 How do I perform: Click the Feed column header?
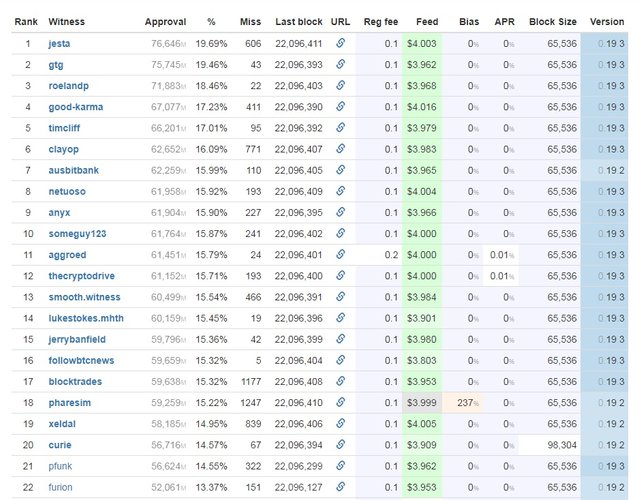pyautogui.click(x=426, y=21)
